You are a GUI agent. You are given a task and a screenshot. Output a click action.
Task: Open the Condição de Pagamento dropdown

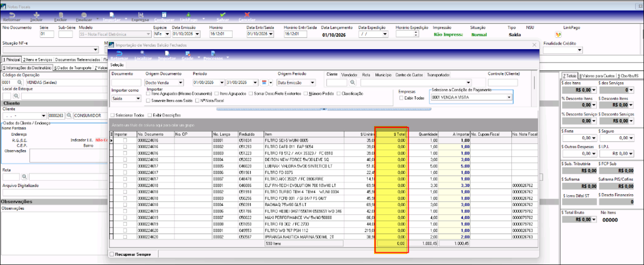pos(509,98)
